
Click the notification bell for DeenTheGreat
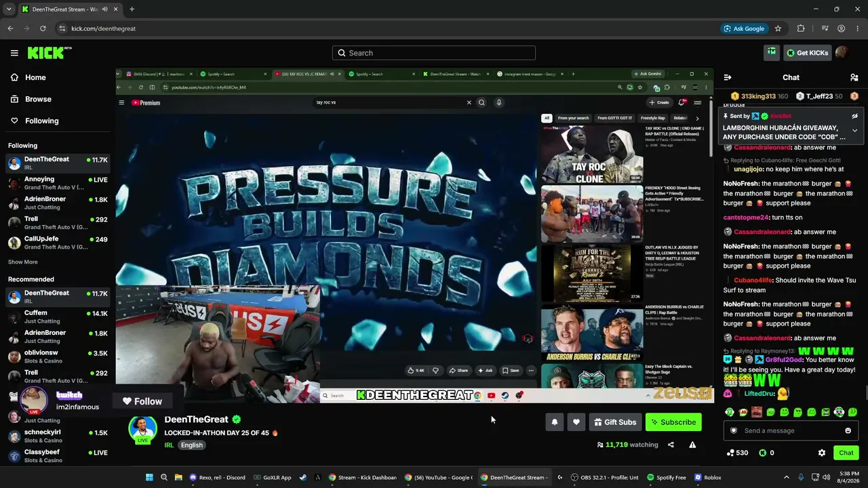pos(555,422)
